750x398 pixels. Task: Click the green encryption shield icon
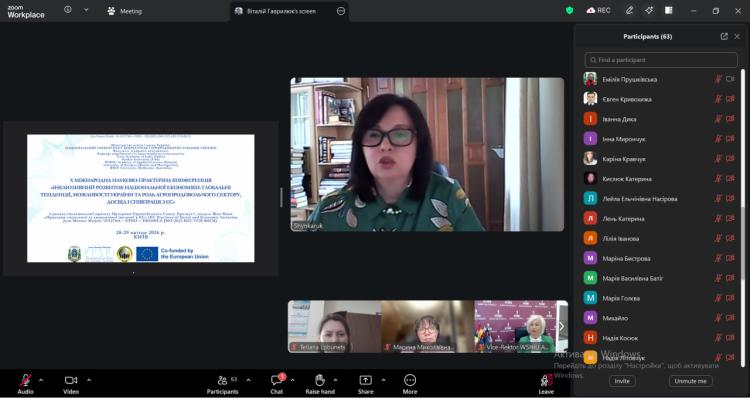coord(569,11)
